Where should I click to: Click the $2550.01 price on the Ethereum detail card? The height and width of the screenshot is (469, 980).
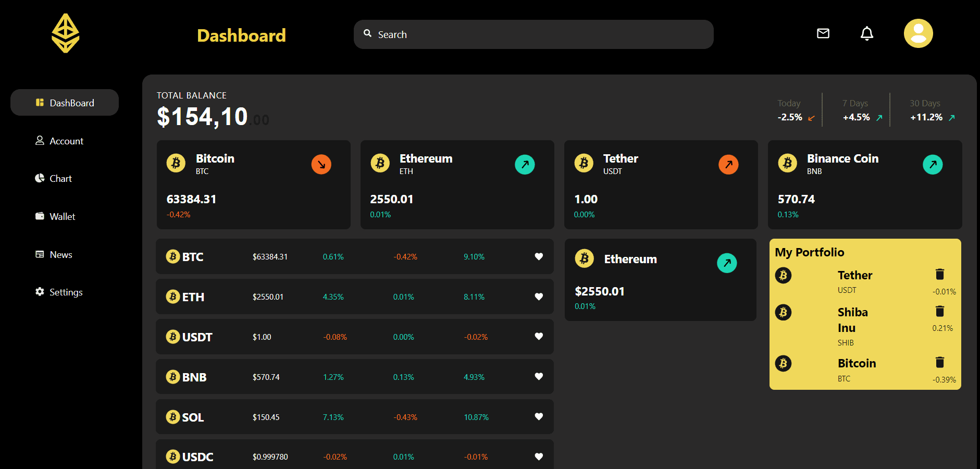pos(600,291)
